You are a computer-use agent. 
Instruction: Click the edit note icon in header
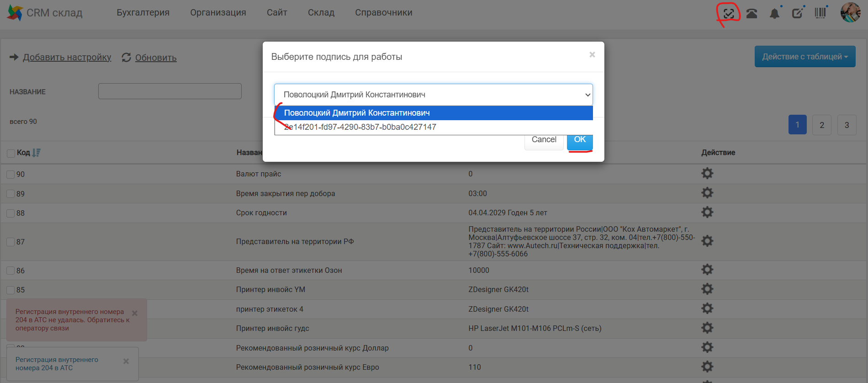(x=797, y=13)
